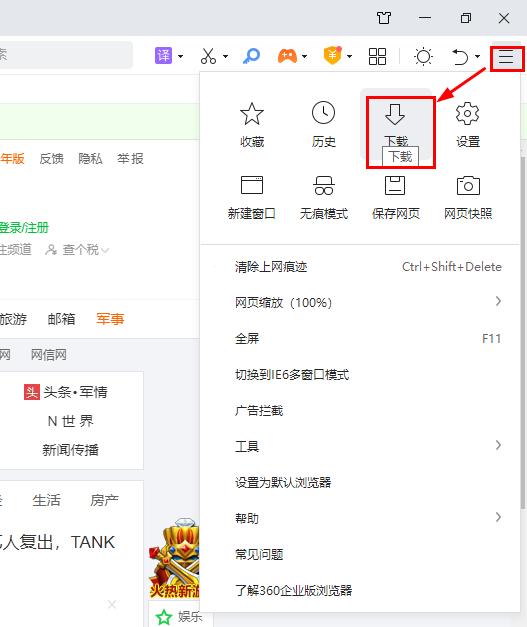527x627 pixels.
Task: Click the N 世界 link
Action: (70, 421)
